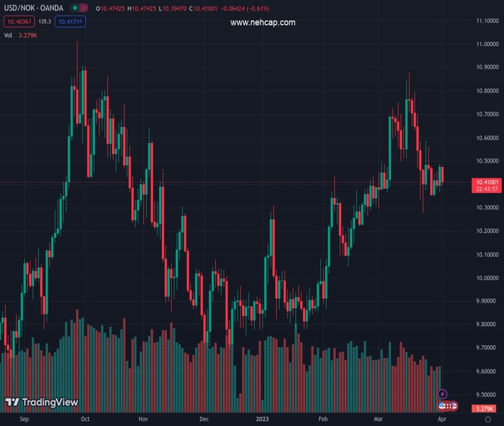504x426 pixels.
Task: Click the 10.80000 price axis label
Action: tap(487, 91)
